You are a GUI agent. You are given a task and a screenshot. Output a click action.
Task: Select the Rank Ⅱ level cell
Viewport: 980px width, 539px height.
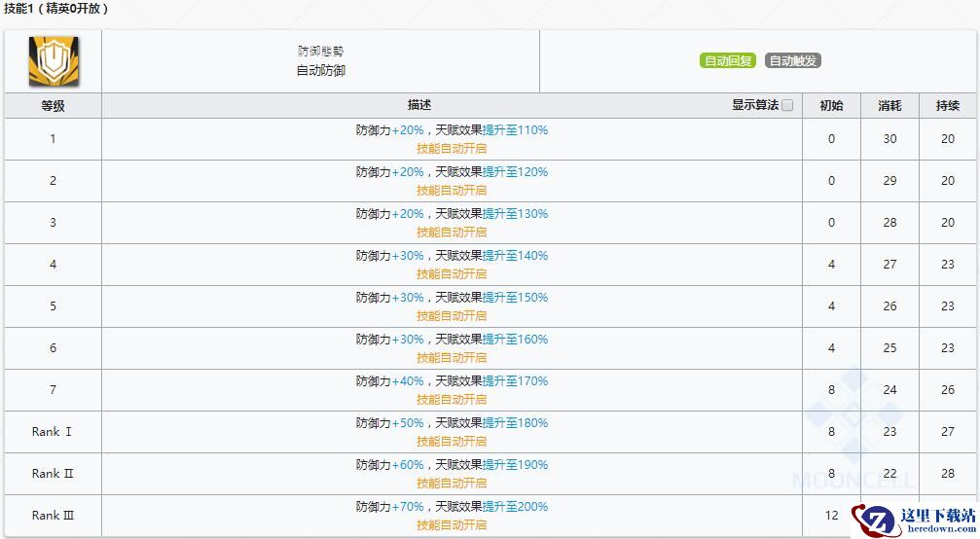click(x=53, y=474)
